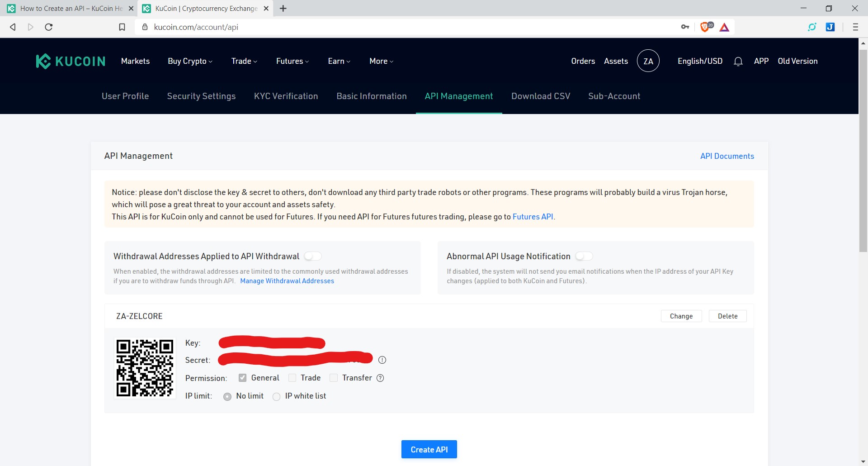Click the Create API button
This screenshot has height=466, width=868.
point(429,449)
